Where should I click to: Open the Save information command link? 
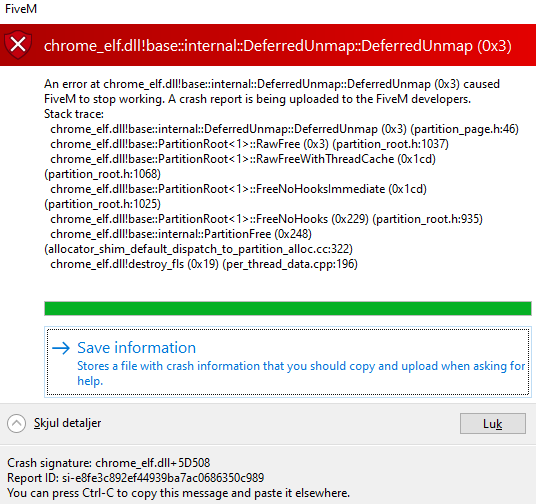point(287,362)
